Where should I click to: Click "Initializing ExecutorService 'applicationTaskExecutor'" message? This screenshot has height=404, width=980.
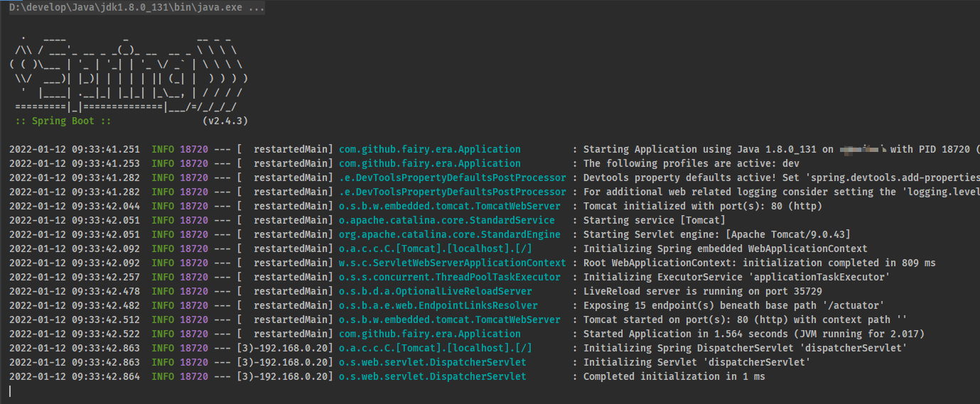click(736, 277)
